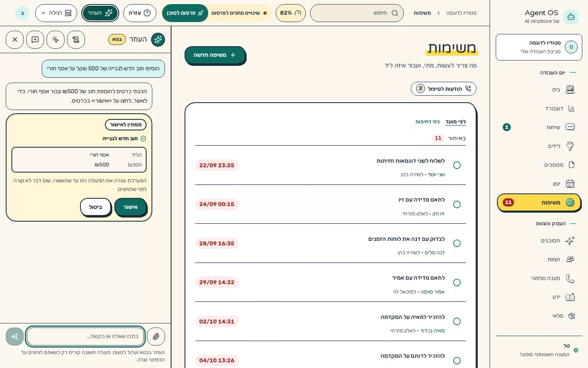The width and height of the screenshot is (588, 368).
Task: Tick the circle for לתאם מדידה עם אמיר
Action: tap(457, 283)
